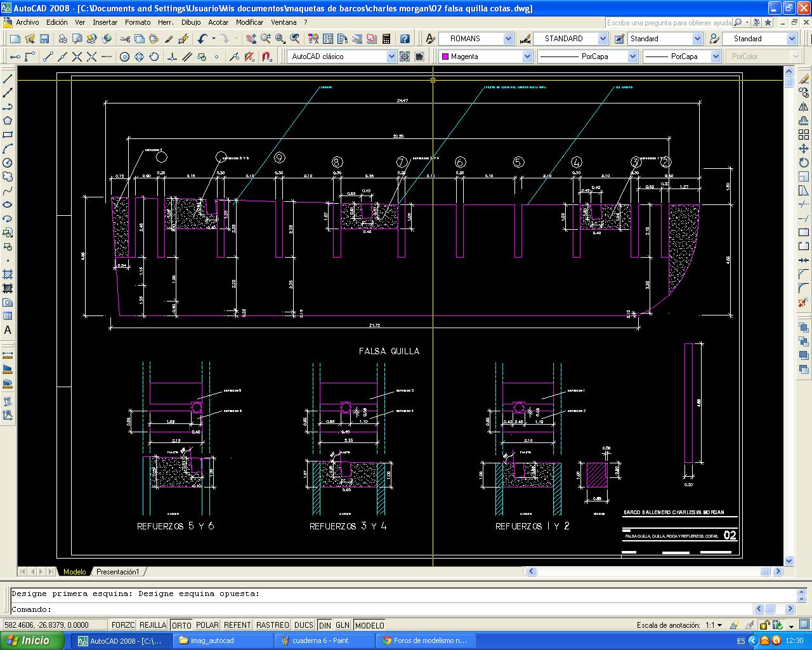Toggle the FORZC snap mode
The image size is (812, 650).
(123, 625)
